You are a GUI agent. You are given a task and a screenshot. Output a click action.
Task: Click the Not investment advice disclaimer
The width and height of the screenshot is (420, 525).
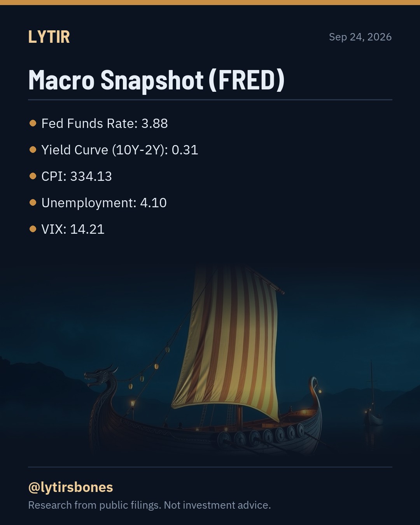coord(217,505)
